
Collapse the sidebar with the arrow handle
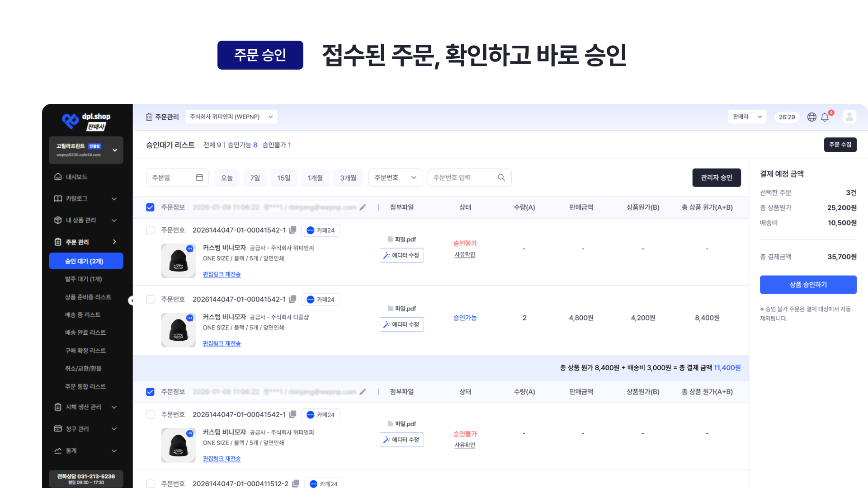click(131, 300)
